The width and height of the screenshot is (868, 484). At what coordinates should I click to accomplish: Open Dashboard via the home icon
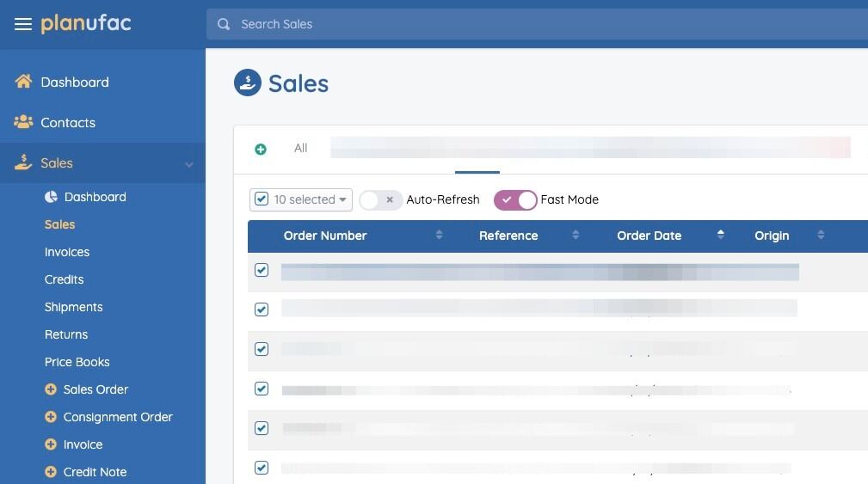coord(23,82)
